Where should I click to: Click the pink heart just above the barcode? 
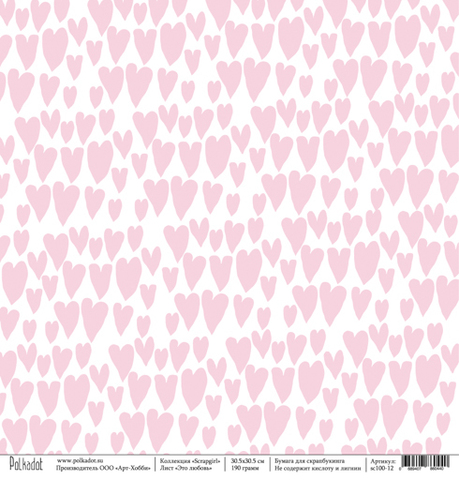(x=433, y=445)
